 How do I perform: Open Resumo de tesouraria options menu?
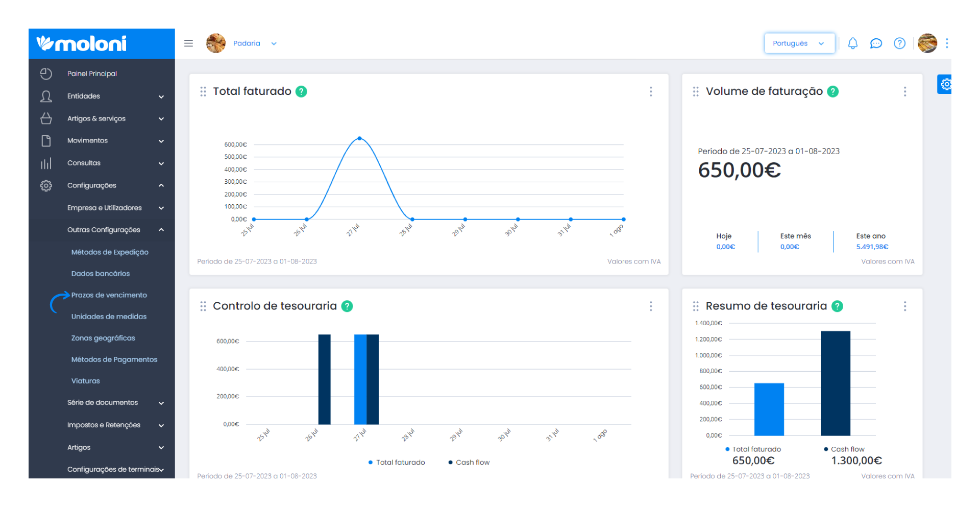905,306
